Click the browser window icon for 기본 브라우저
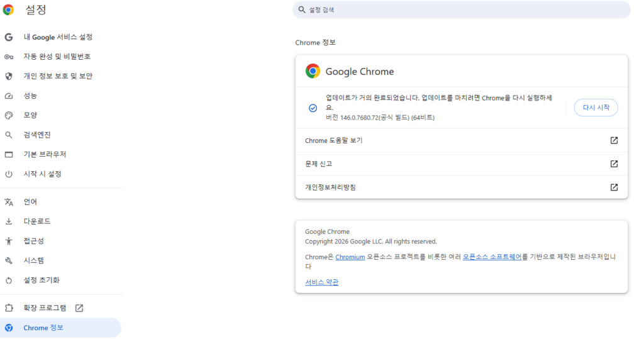Image resolution: width=644 pixels, height=339 pixels. (x=9, y=155)
